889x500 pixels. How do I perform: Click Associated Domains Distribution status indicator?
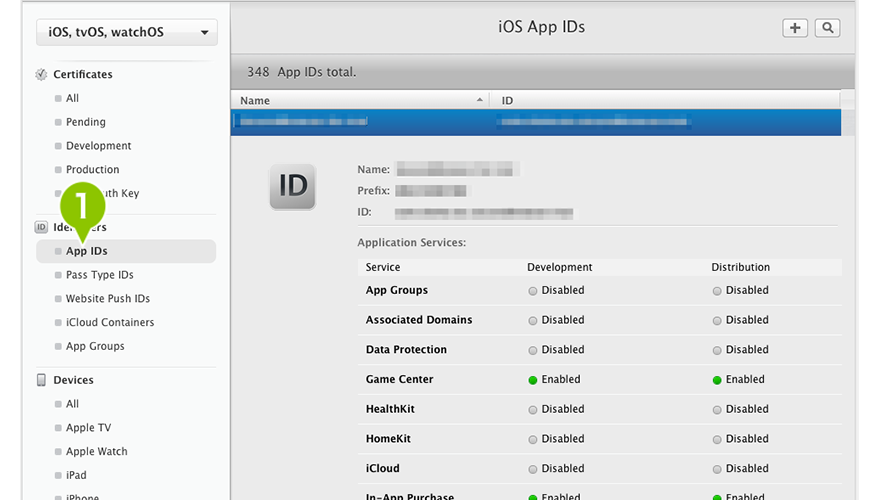(x=717, y=321)
